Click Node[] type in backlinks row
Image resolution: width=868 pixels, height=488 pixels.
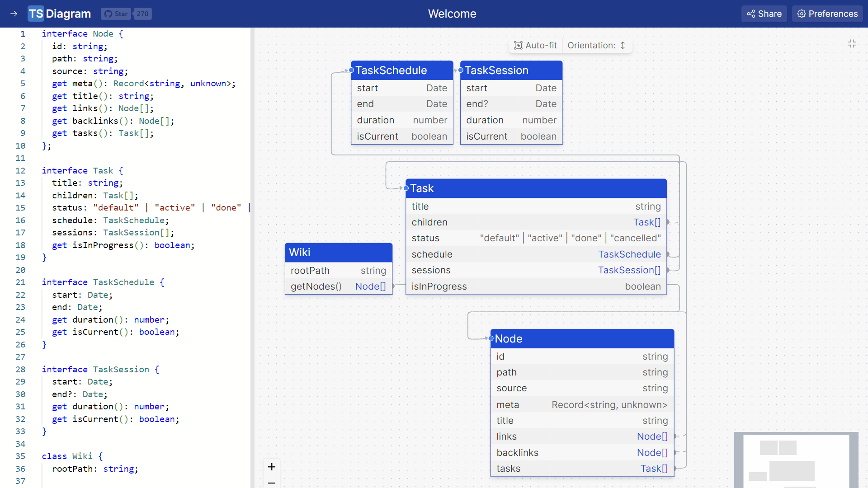[x=652, y=453]
